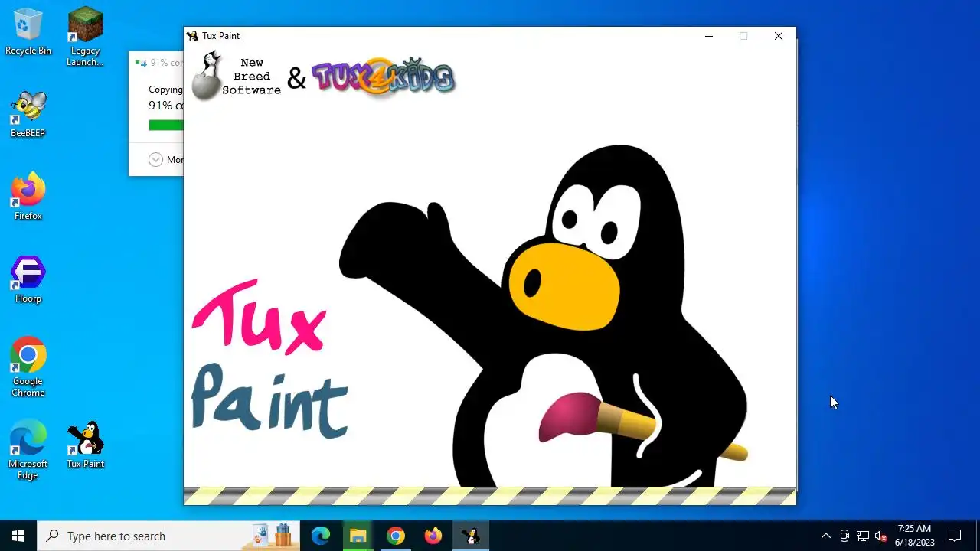This screenshot has height=551, width=980.
Task: Launch Legacy Launcher from the desktop
Action: [85, 37]
